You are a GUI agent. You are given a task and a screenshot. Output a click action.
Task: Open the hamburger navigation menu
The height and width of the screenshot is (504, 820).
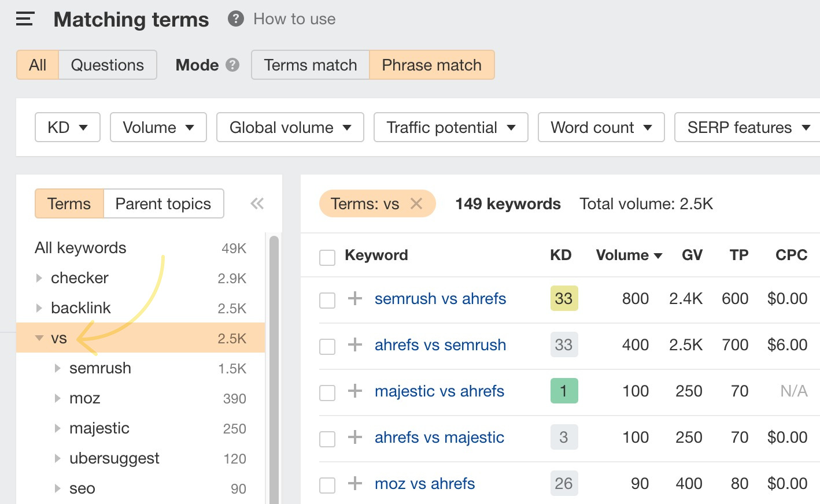(24, 18)
